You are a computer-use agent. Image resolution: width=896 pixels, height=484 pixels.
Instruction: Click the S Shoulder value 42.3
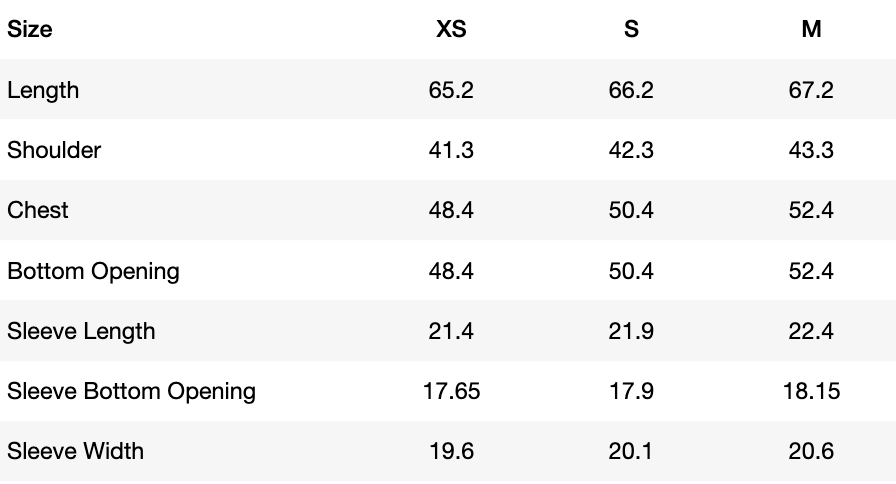tap(631, 150)
